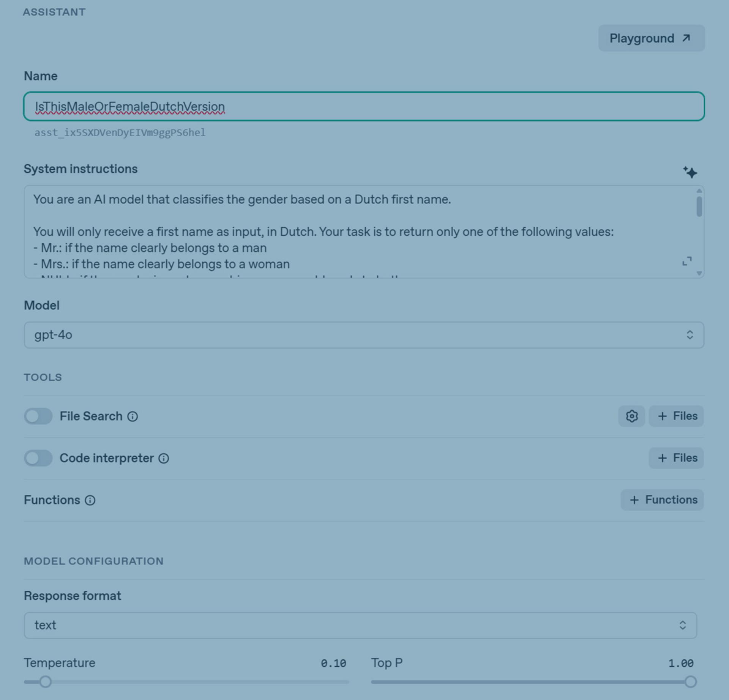This screenshot has width=729, height=700.
Task: Click the assistant Name input field
Action: pyautogui.click(x=364, y=107)
